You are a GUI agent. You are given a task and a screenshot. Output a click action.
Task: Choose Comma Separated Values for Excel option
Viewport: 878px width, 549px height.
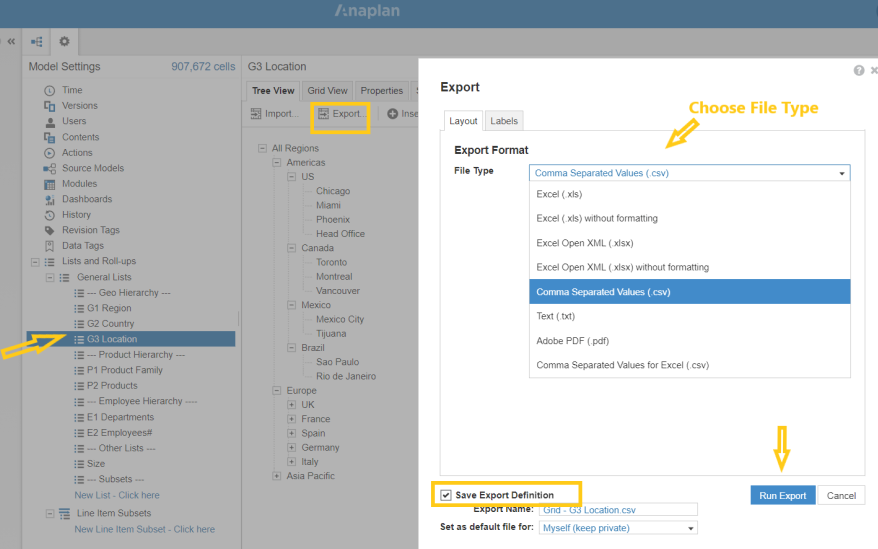pos(689,365)
